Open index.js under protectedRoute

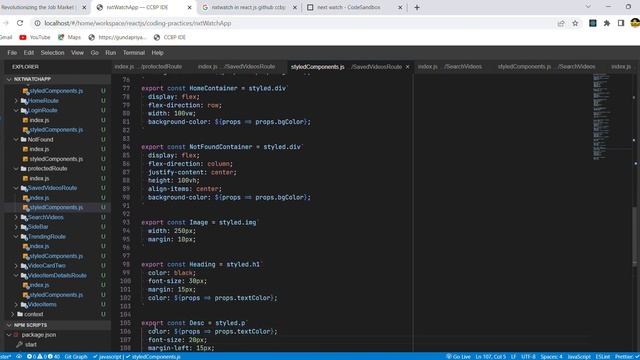(39, 178)
